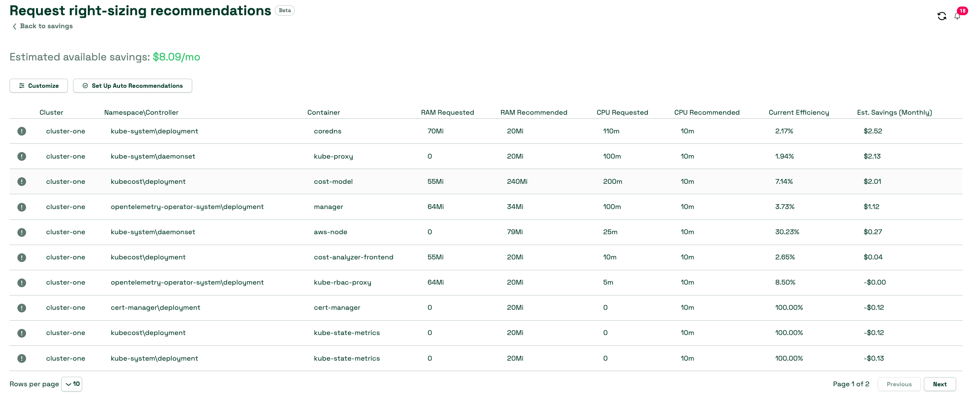The height and width of the screenshot is (398, 980).
Task: Click the 79Mi RAM recommended value
Action: click(515, 232)
